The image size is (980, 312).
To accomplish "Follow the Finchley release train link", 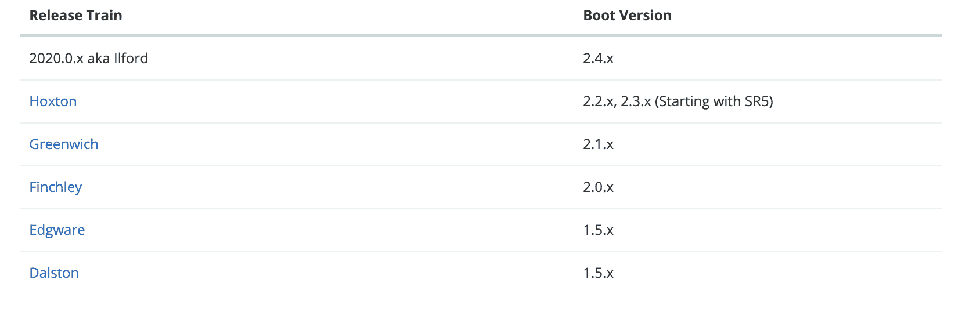I will [56, 187].
